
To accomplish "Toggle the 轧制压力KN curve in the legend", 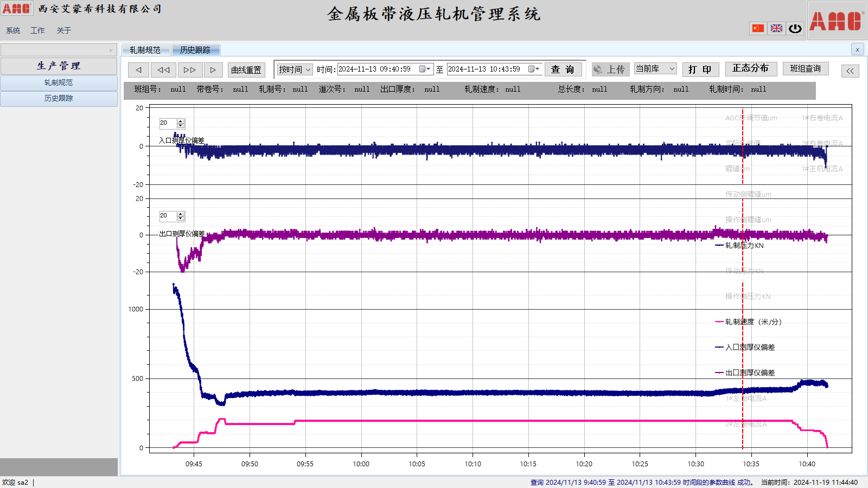I will point(744,246).
